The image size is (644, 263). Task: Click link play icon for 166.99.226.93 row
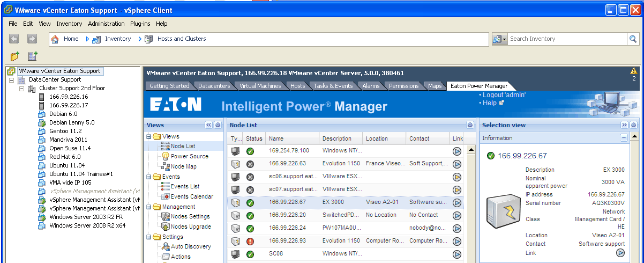coord(457,241)
